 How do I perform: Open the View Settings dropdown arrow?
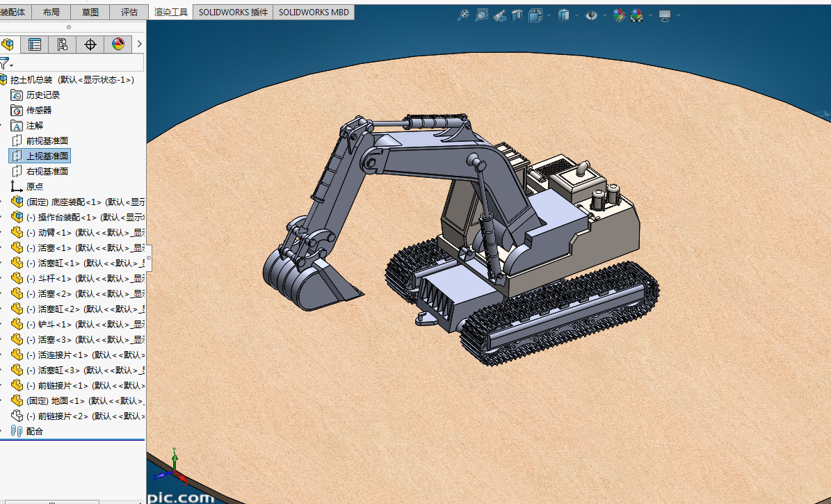678,15
